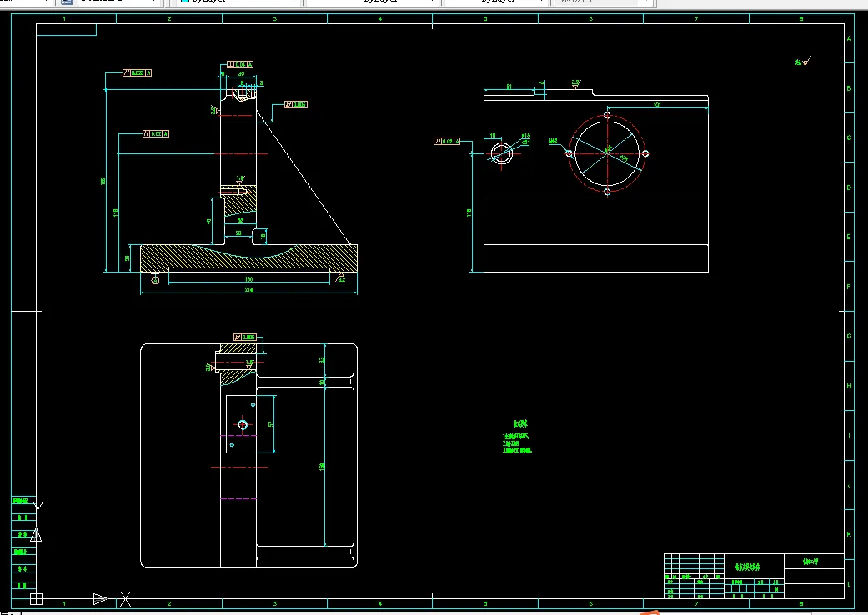Select the 214 overall length dimension
The image size is (868, 615).
(x=248, y=289)
